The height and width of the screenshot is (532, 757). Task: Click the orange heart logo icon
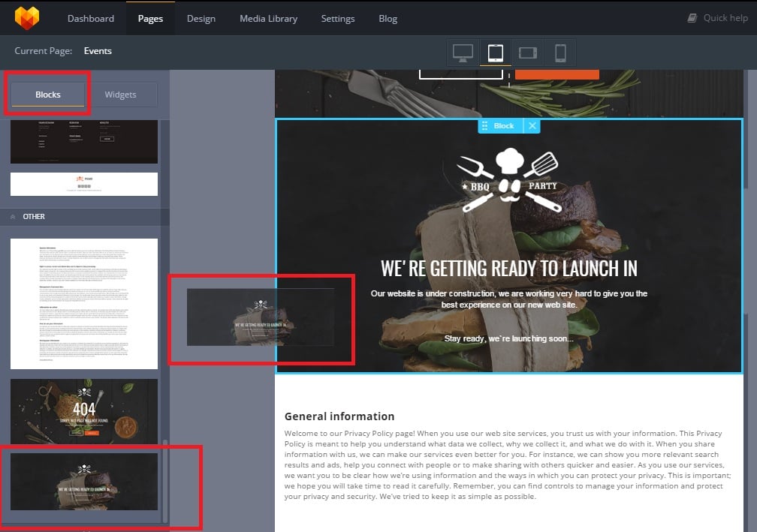(x=28, y=17)
